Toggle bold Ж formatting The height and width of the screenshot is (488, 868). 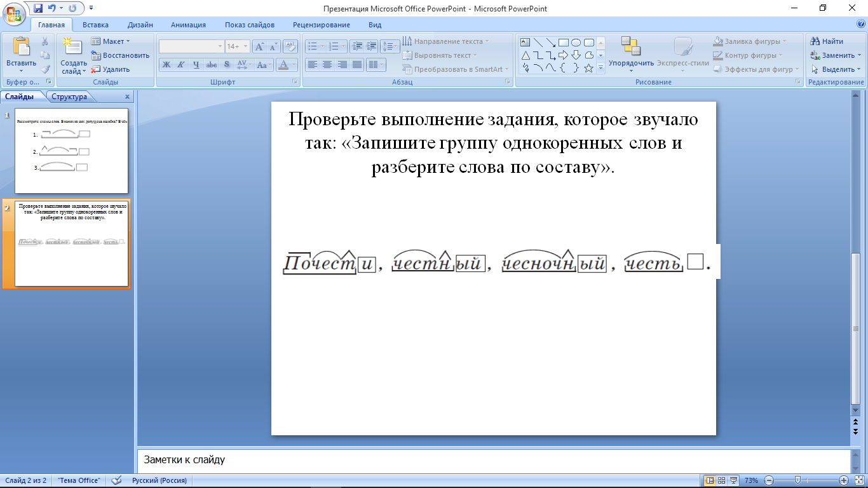click(x=166, y=64)
